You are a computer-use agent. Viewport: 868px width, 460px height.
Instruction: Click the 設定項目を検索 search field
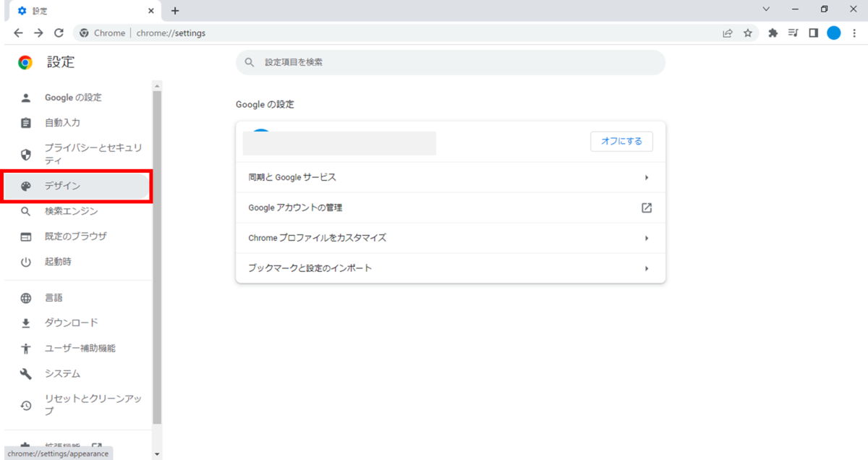pos(450,62)
